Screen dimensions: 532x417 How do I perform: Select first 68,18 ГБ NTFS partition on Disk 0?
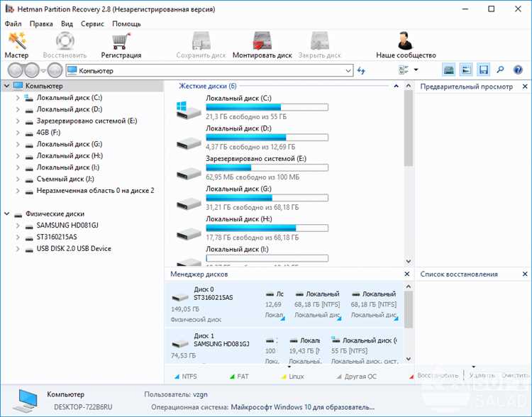pos(317,304)
